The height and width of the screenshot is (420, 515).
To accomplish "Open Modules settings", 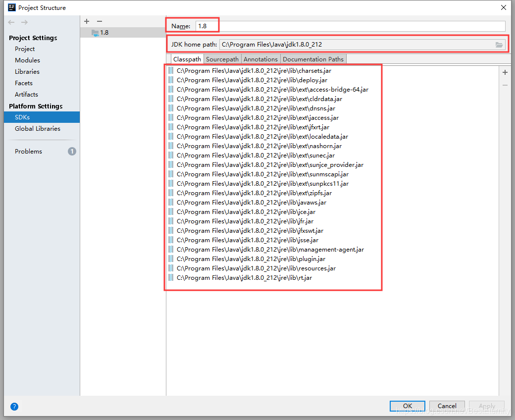I will tap(27, 60).
